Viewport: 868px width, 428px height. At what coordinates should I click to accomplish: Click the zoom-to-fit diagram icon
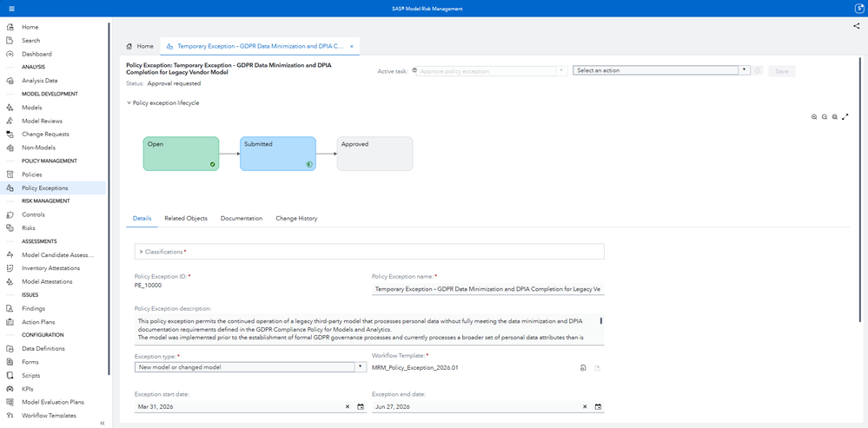835,117
